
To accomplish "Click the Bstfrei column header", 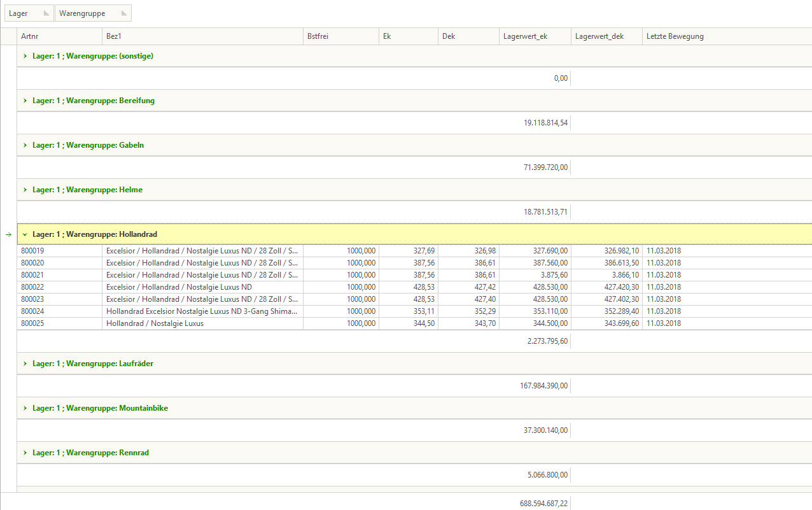I will click(x=340, y=36).
